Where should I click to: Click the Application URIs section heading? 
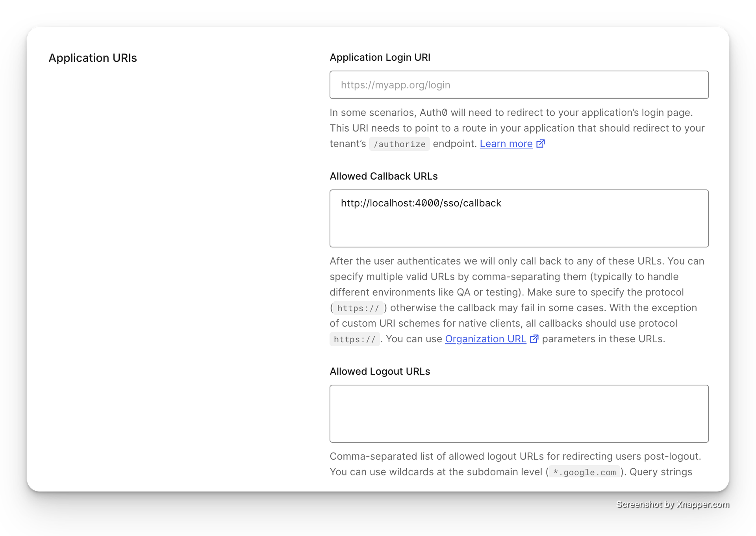(93, 58)
